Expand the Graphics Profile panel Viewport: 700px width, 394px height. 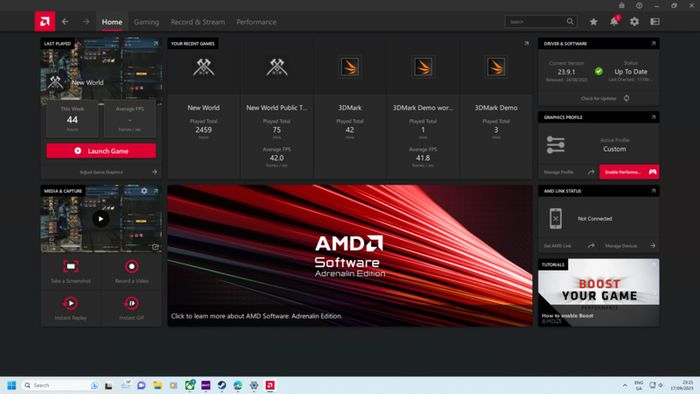(x=654, y=117)
